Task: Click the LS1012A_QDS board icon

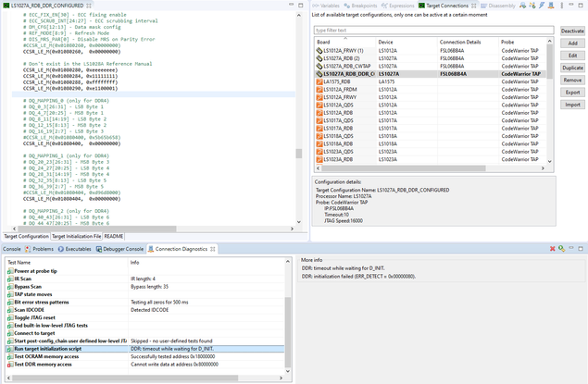Action: click(x=319, y=105)
